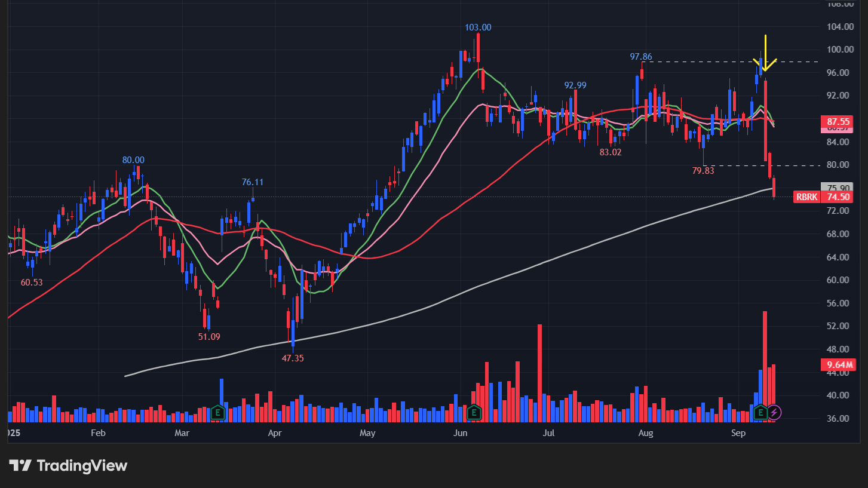
Task: Click 52.00 on the price scale
Action: tap(839, 326)
